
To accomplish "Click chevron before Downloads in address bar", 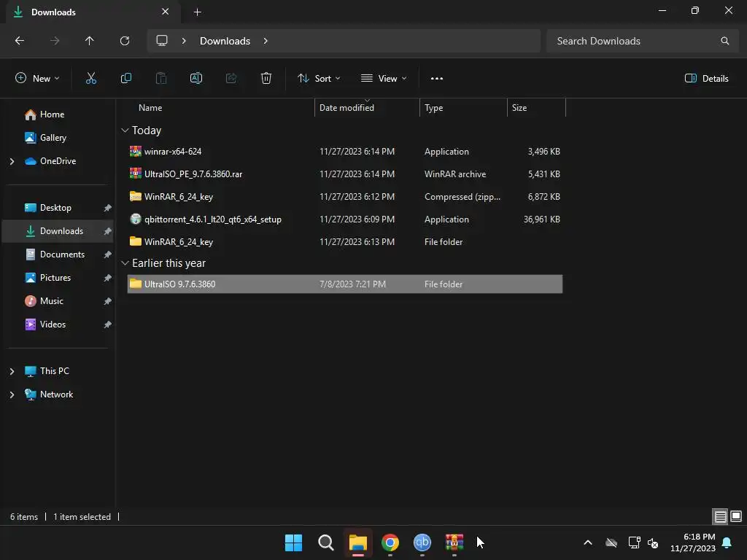I will [184, 41].
